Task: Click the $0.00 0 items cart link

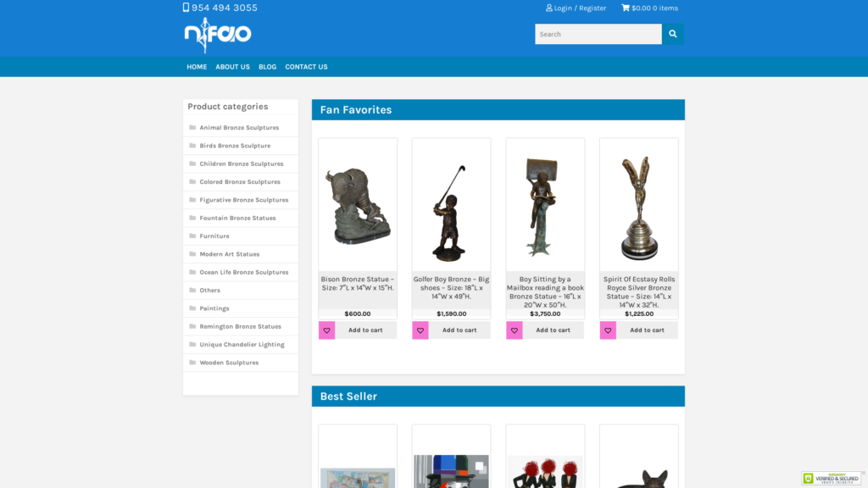Action: pos(655,8)
